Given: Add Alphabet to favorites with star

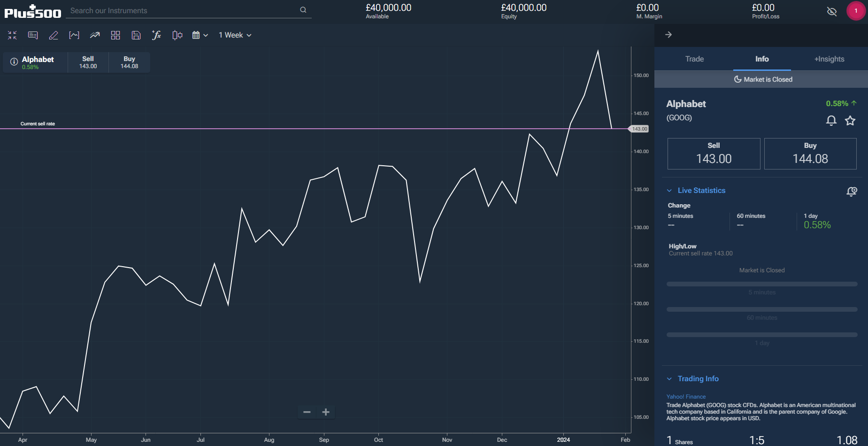Looking at the screenshot, I should [x=850, y=121].
